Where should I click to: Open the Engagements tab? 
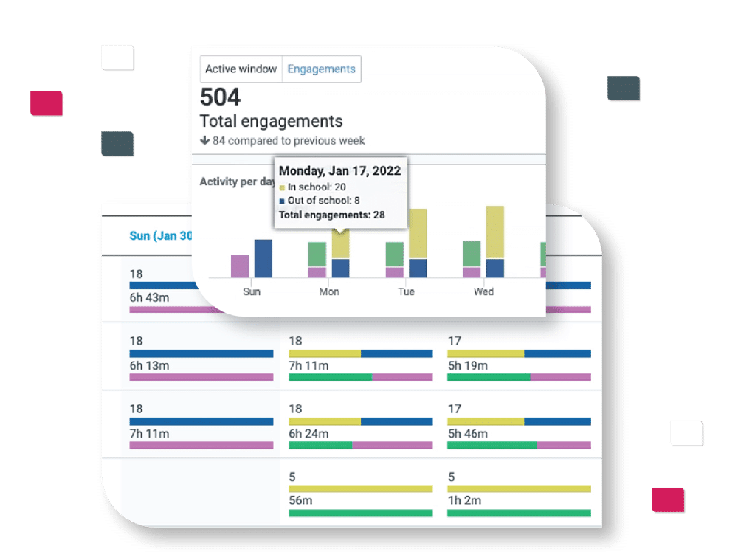tap(321, 69)
